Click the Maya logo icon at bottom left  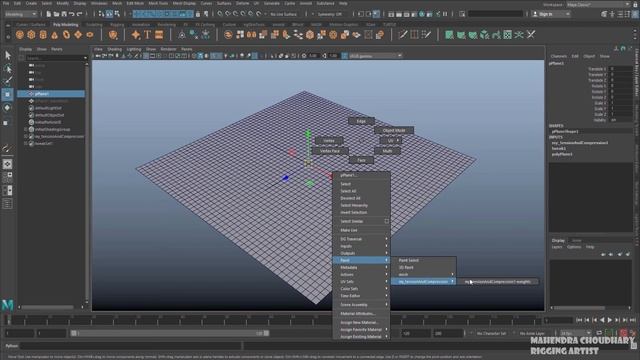pyautogui.click(x=7, y=304)
